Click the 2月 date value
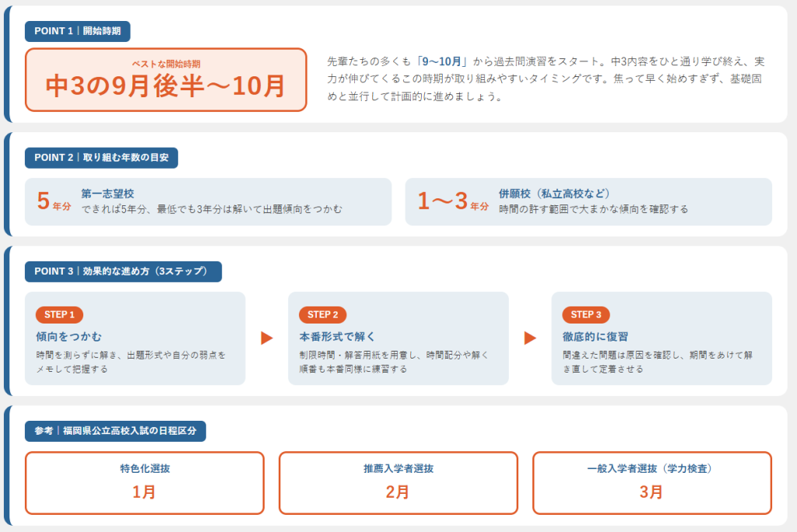 coord(398,492)
